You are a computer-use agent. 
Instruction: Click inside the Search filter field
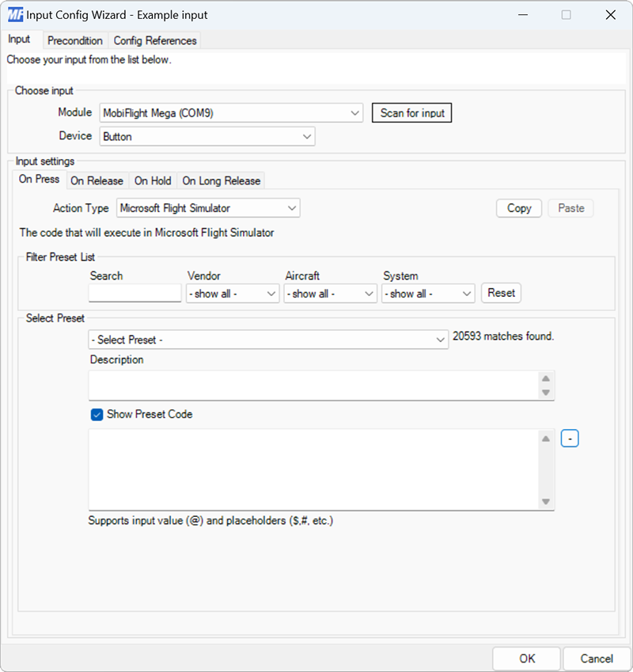coord(135,293)
